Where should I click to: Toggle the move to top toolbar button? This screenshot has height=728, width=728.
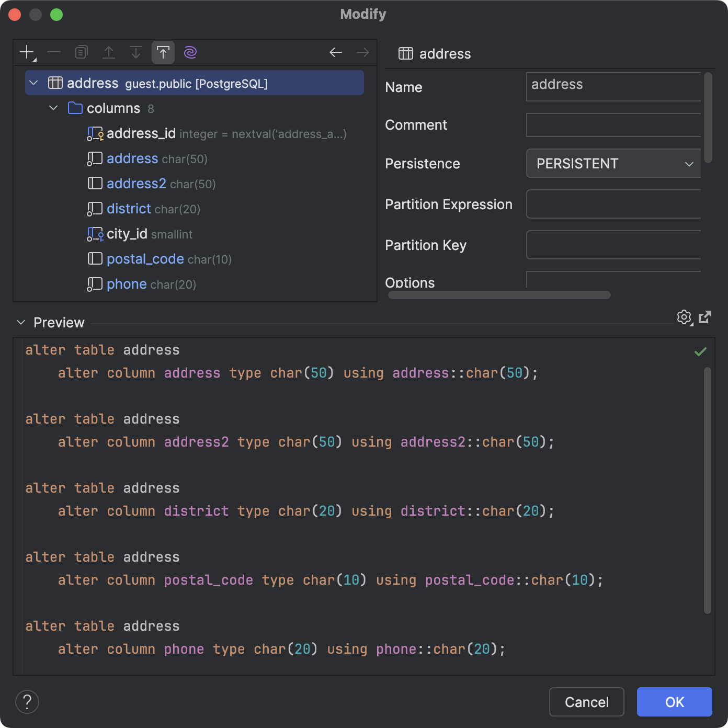[x=163, y=52]
